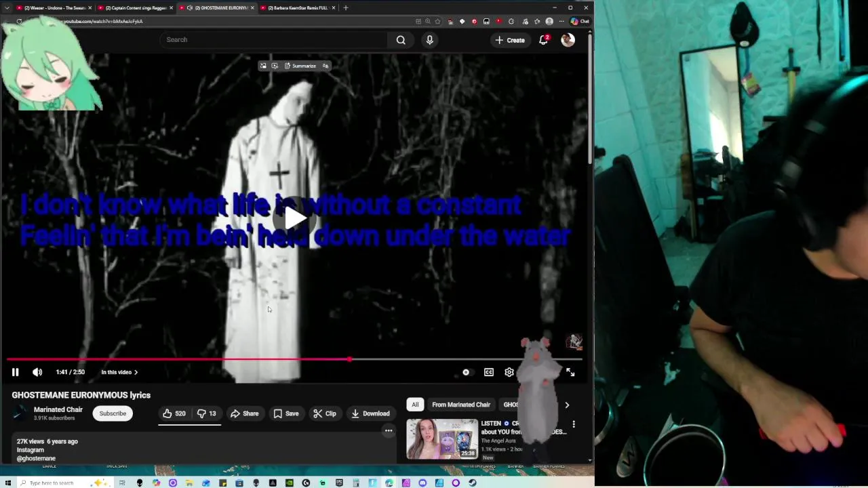Open the LISTEN recommended video thumbnail
Image resolution: width=868 pixels, height=488 pixels.
442,439
